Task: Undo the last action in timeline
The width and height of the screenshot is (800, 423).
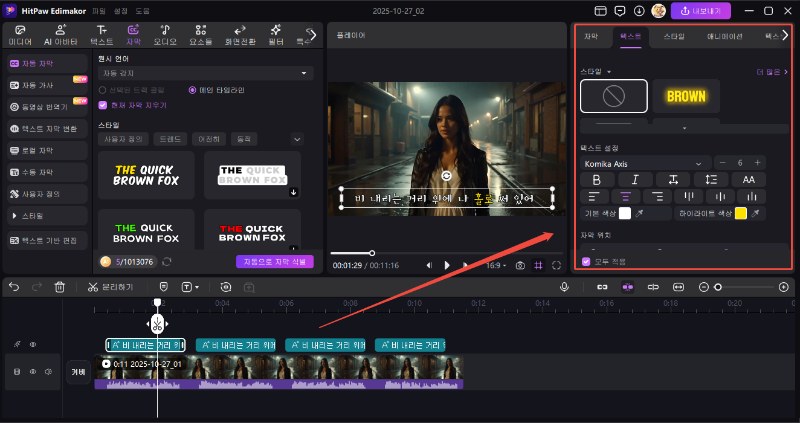Action: click(x=14, y=287)
